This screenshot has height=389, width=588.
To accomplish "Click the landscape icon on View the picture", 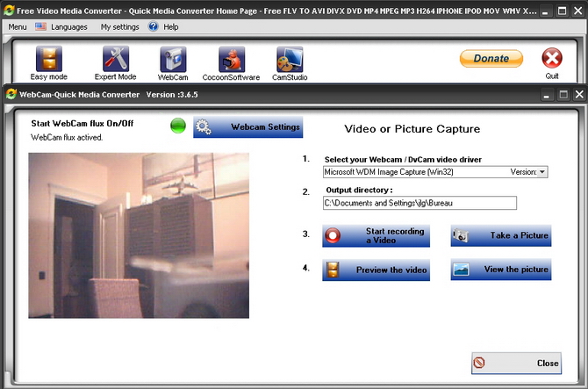I will coord(461,270).
